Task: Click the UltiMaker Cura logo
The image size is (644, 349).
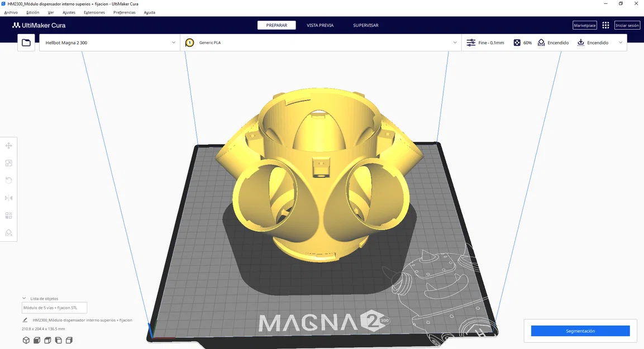Action: pos(39,26)
